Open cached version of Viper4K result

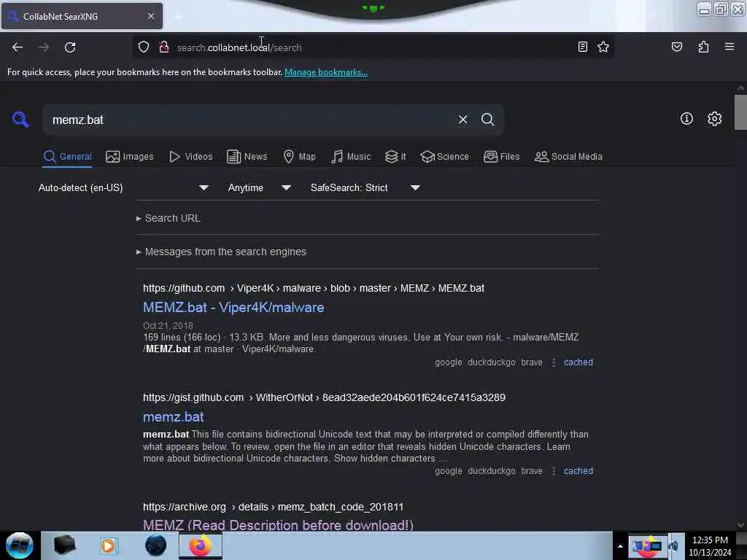pos(578,362)
